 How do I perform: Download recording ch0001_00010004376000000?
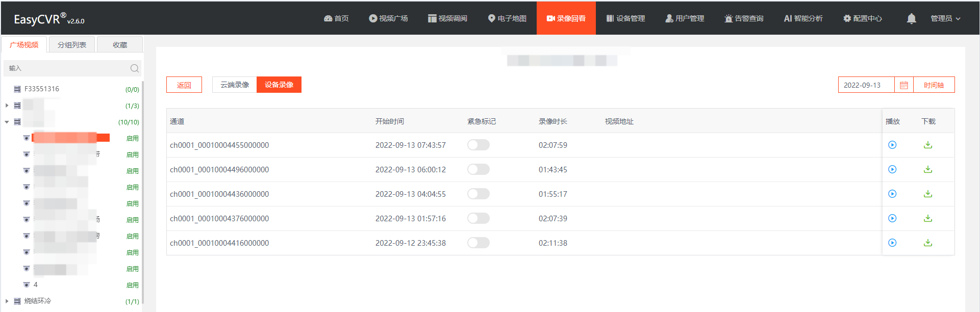[928, 218]
